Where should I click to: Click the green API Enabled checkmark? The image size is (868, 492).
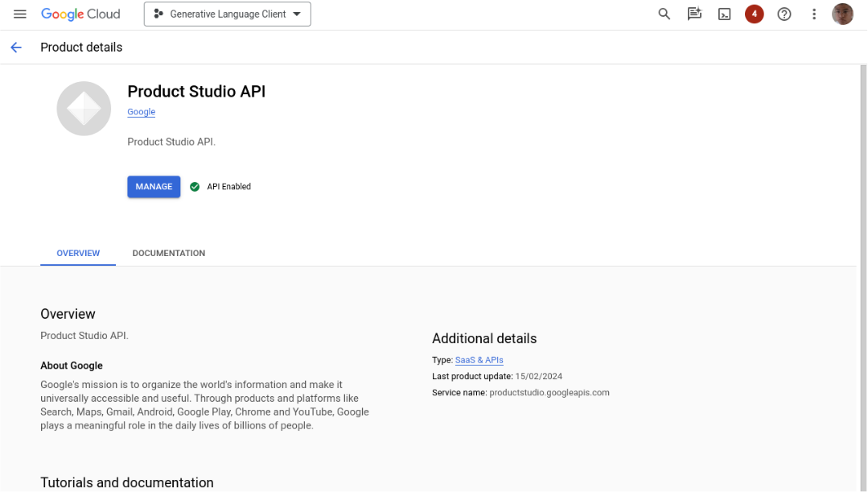point(195,187)
